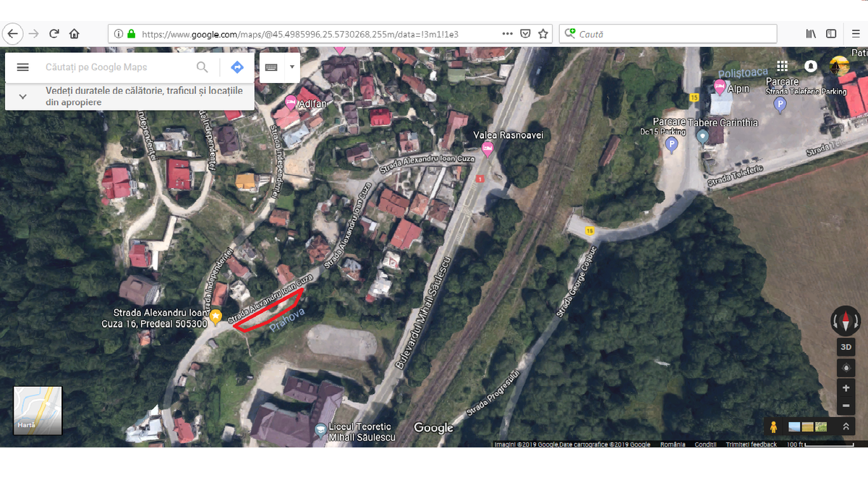
Task: Expand the imagery strip with double chevron
Action: pos(846,427)
